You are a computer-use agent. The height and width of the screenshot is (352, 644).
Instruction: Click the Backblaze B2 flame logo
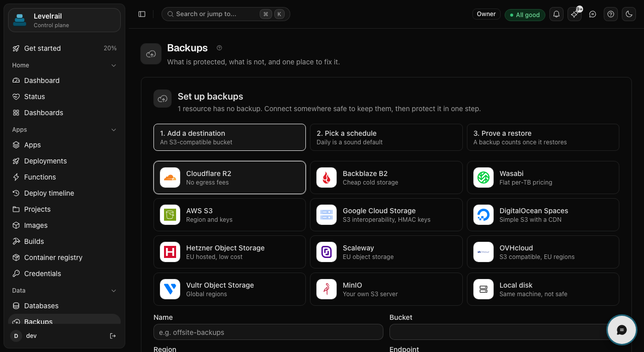[327, 178]
